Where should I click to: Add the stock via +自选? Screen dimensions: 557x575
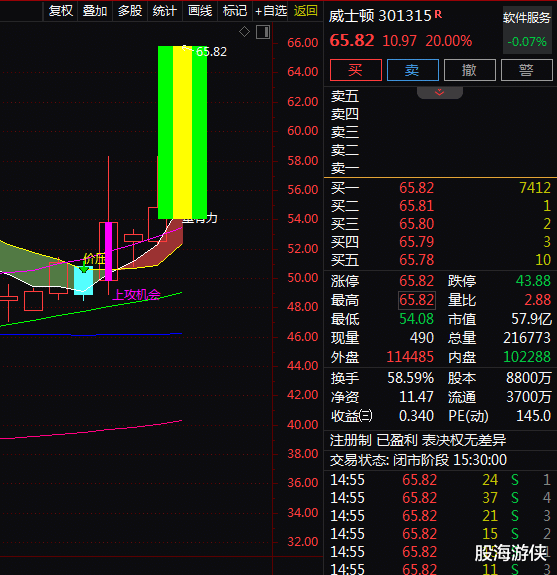[x=271, y=11]
